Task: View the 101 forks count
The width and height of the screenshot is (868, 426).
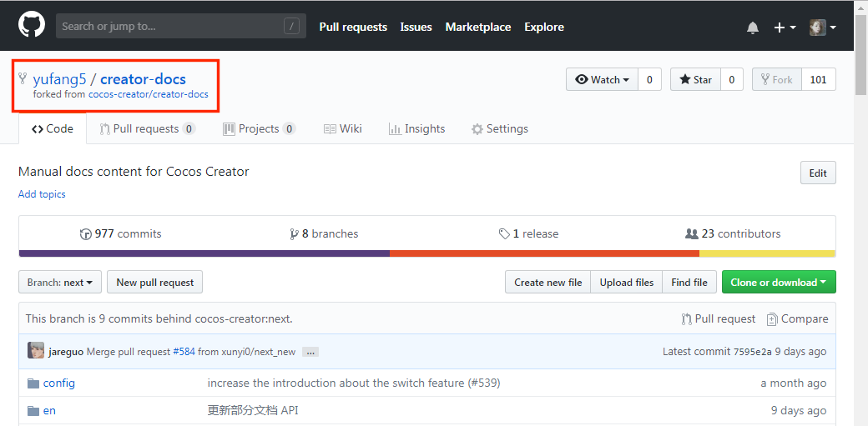Action: (x=818, y=80)
